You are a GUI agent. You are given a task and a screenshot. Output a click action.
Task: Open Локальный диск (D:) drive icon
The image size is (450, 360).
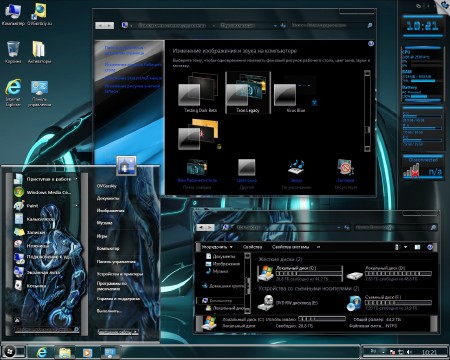coord(355,274)
